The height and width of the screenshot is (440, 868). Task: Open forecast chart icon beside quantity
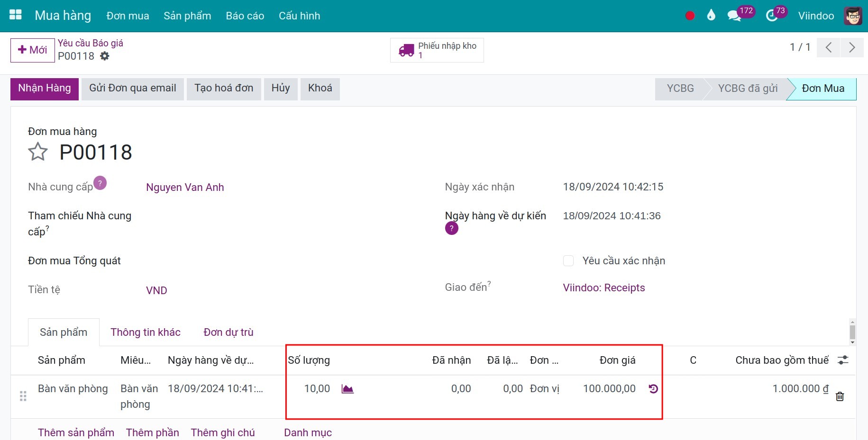coord(347,389)
